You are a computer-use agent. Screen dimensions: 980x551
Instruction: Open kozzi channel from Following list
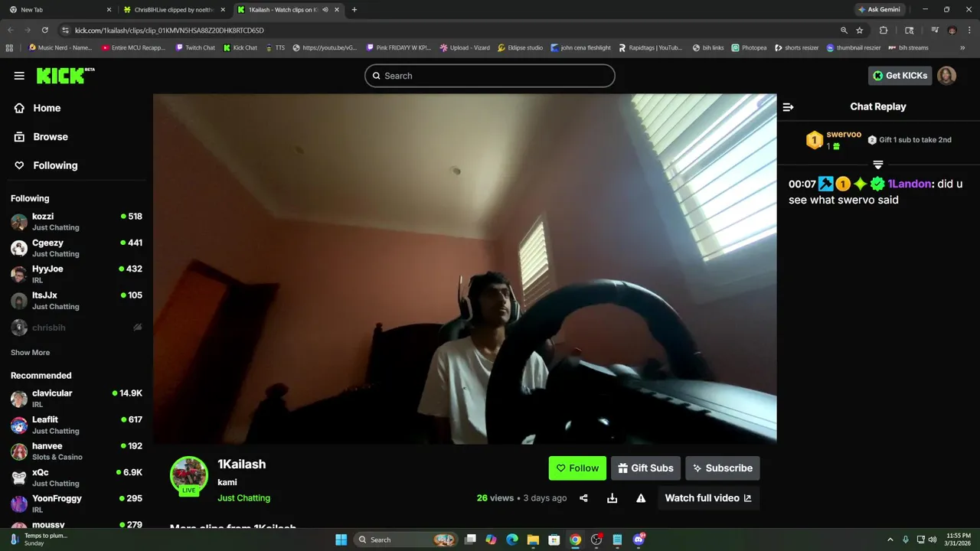pyautogui.click(x=77, y=221)
